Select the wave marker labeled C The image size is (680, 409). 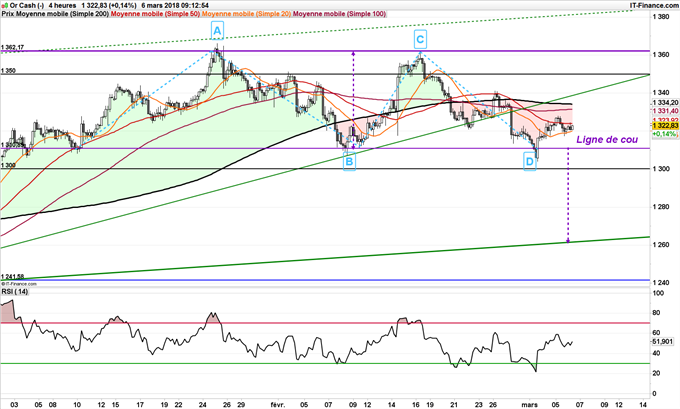coord(420,39)
